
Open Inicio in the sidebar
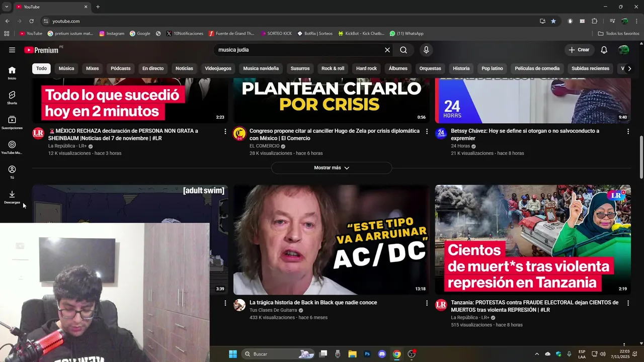12,73
